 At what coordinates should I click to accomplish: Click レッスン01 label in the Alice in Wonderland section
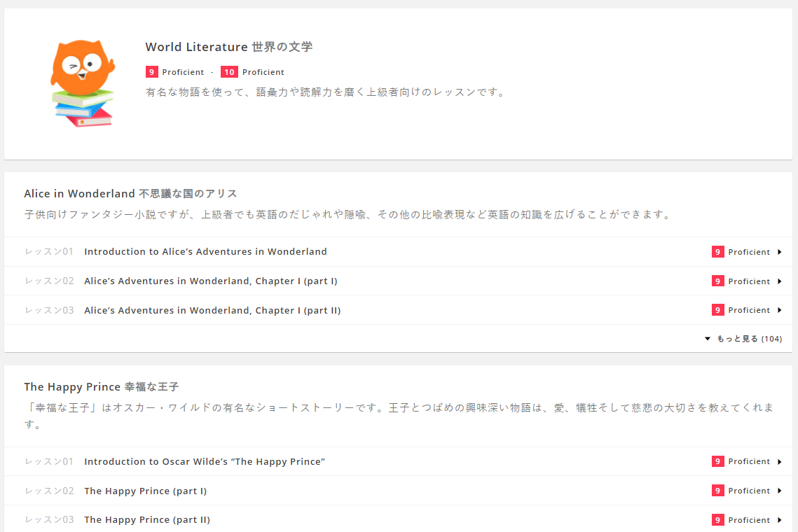click(x=49, y=252)
